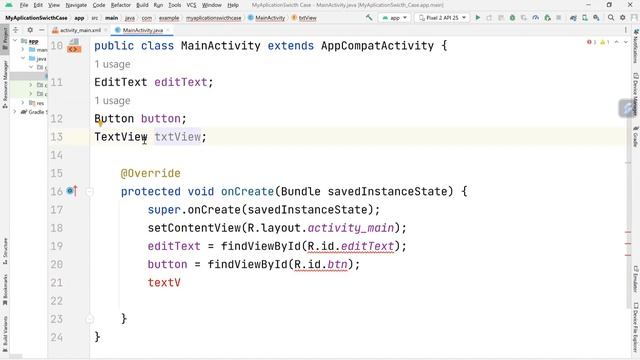This screenshot has width=640, height=360.
Task: Click Sync Project with Gradle Files icon
Action: click(573, 18)
